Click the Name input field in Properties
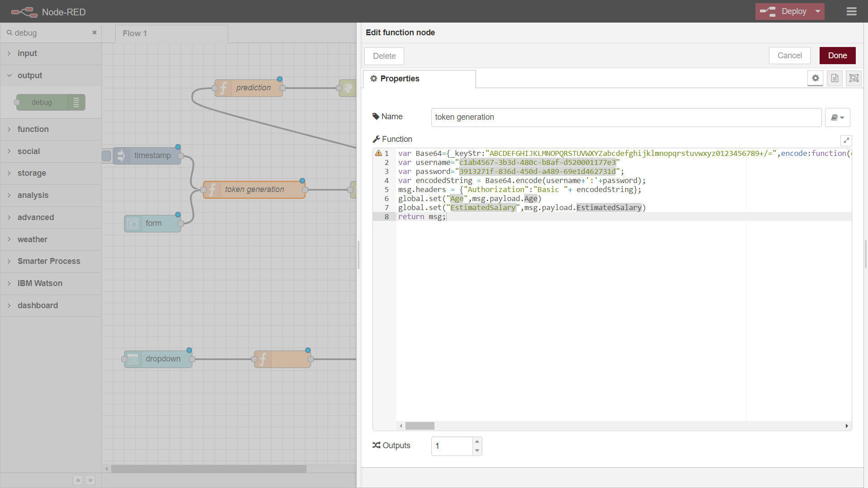868x488 pixels. click(625, 117)
